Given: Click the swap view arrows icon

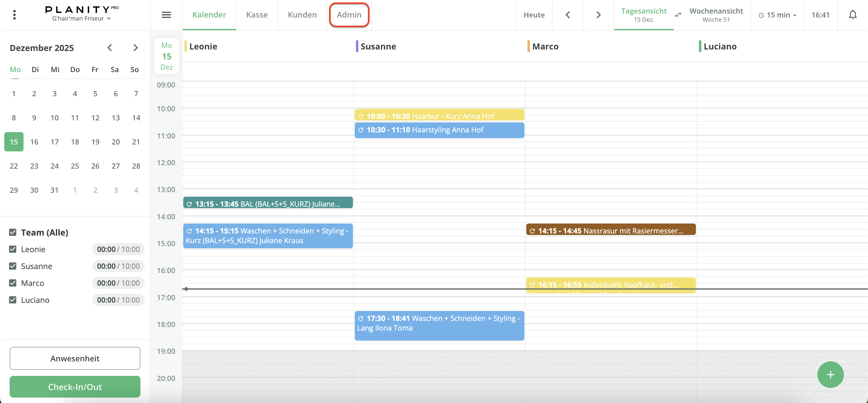Looking at the screenshot, I should [x=678, y=15].
